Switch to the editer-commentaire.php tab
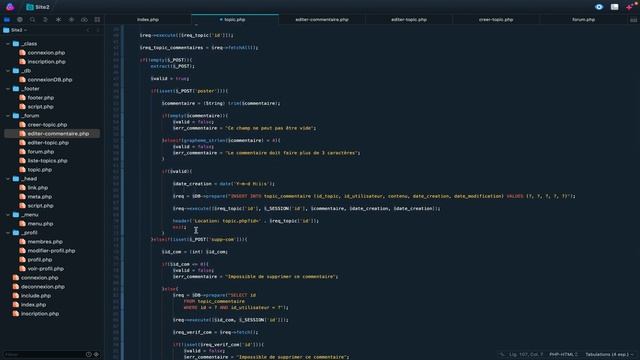The width and height of the screenshot is (640, 360). click(x=322, y=20)
